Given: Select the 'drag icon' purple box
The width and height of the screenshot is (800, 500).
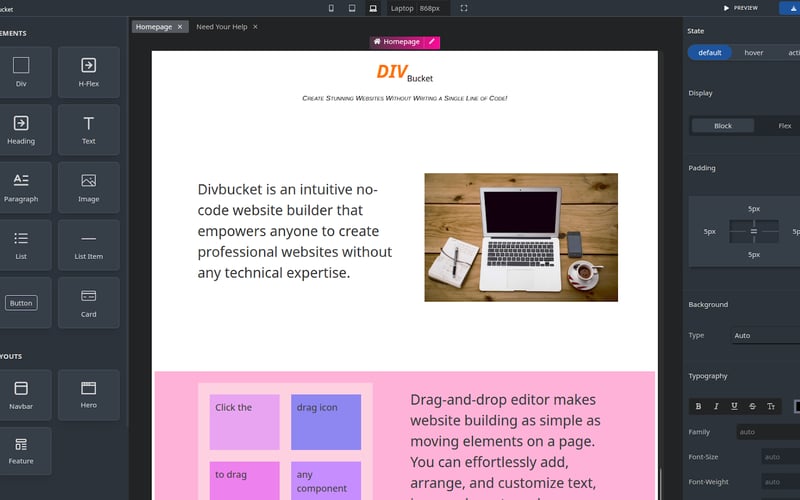Looking at the screenshot, I should coord(326,422).
